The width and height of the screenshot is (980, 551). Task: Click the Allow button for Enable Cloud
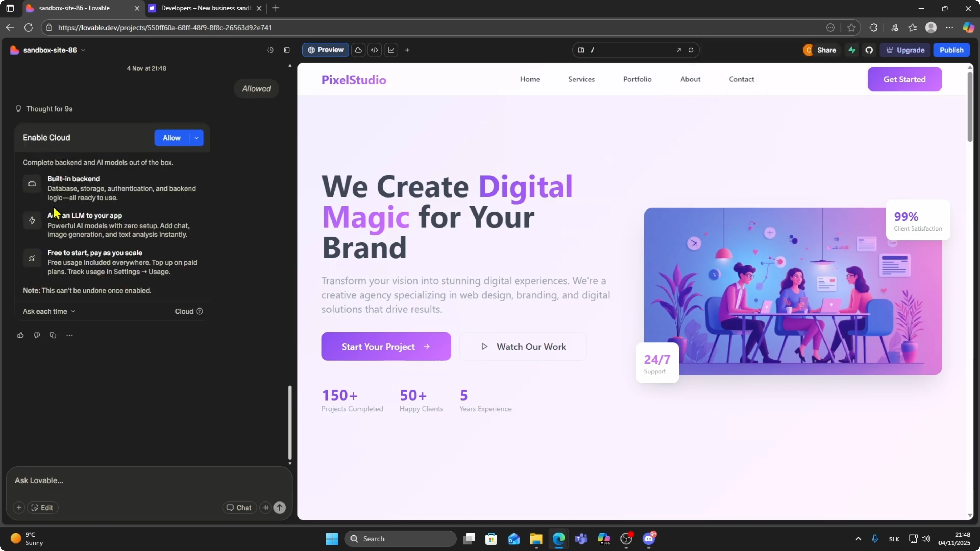coord(171,138)
